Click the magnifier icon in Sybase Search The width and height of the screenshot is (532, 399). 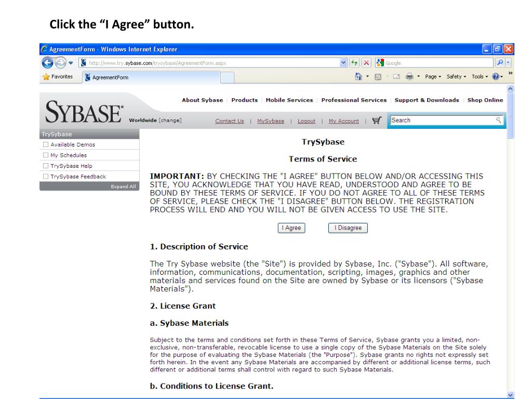click(498, 120)
